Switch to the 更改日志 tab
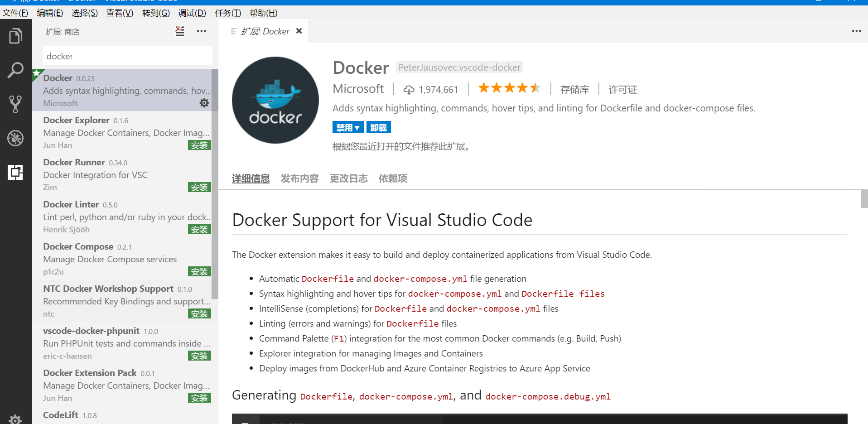Viewport: 868px width, 424px height. click(348, 178)
